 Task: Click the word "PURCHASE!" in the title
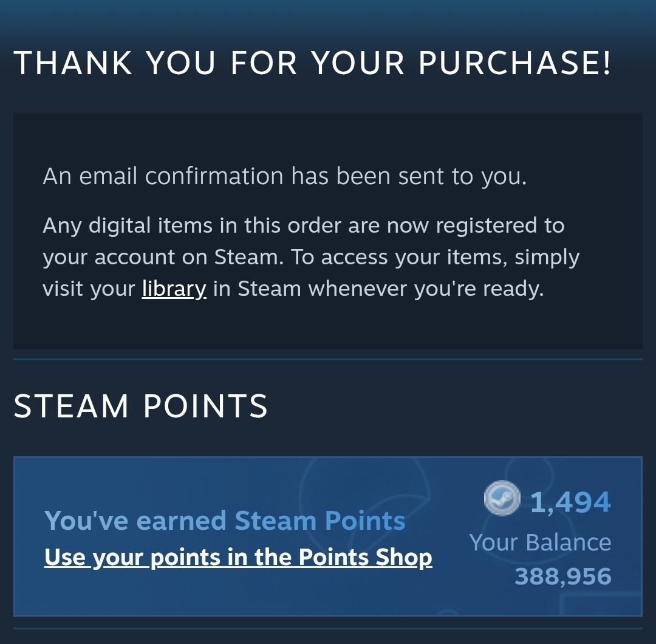click(516, 63)
